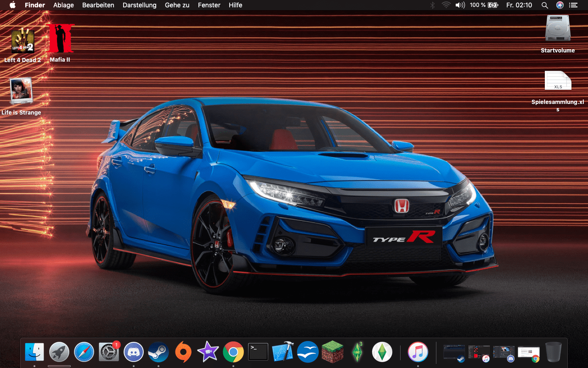Open the Apple menu
The width and height of the screenshot is (588, 368).
(12, 5)
